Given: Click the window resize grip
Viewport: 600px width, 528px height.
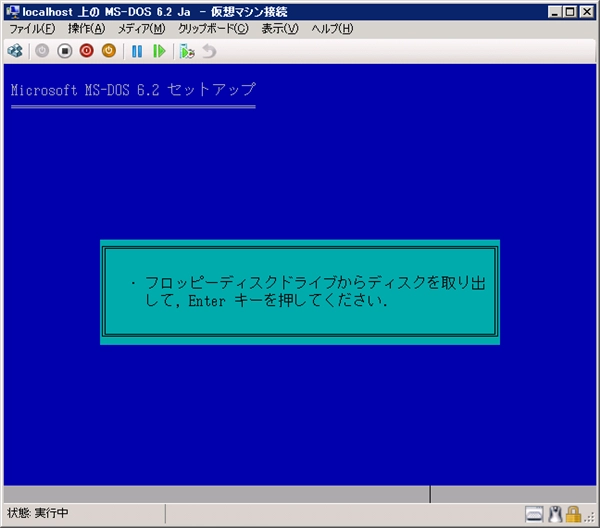Looking at the screenshot, I should tap(589, 517).
